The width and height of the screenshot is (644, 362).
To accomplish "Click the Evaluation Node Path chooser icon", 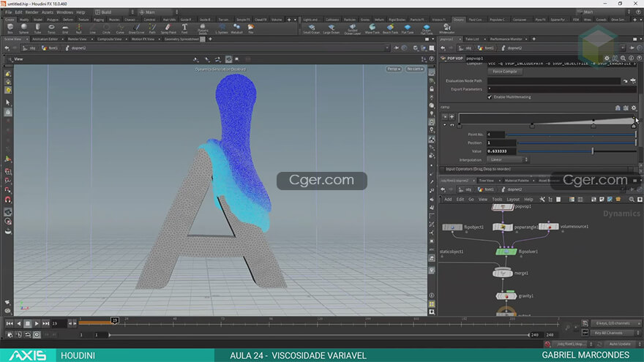I will 633,81.
